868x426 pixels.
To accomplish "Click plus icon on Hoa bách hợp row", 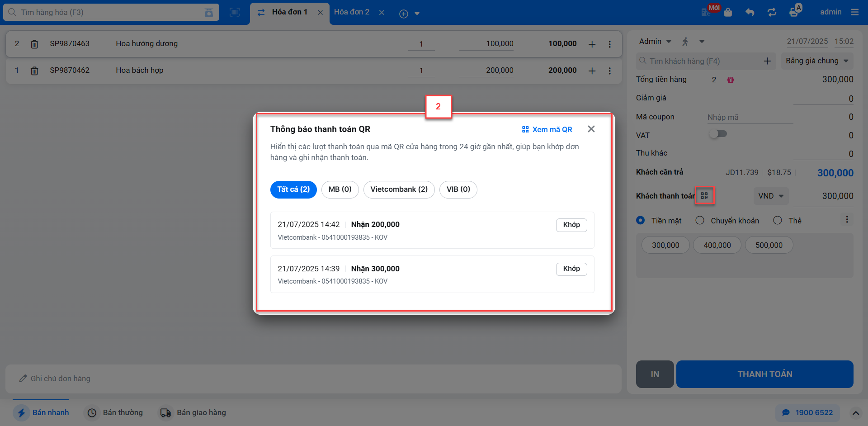I will tap(592, 71).
